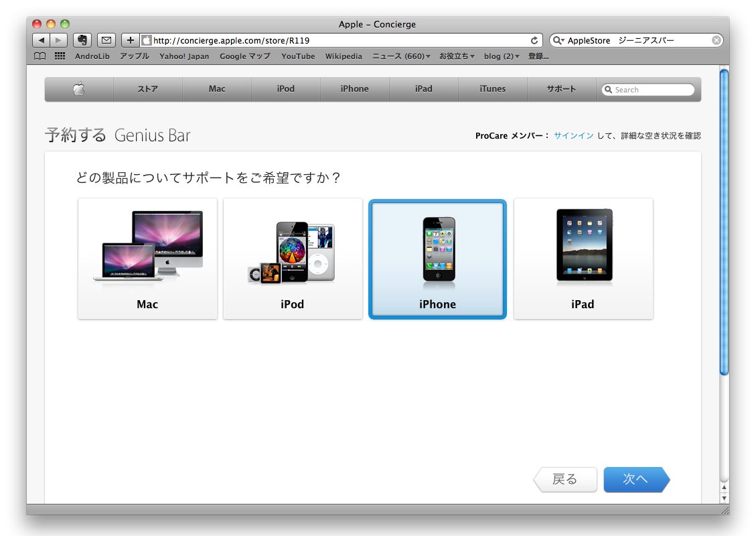The image size is (756, 536).
Task: Open the Wikipedia bookmark
Action: [344, 56]
